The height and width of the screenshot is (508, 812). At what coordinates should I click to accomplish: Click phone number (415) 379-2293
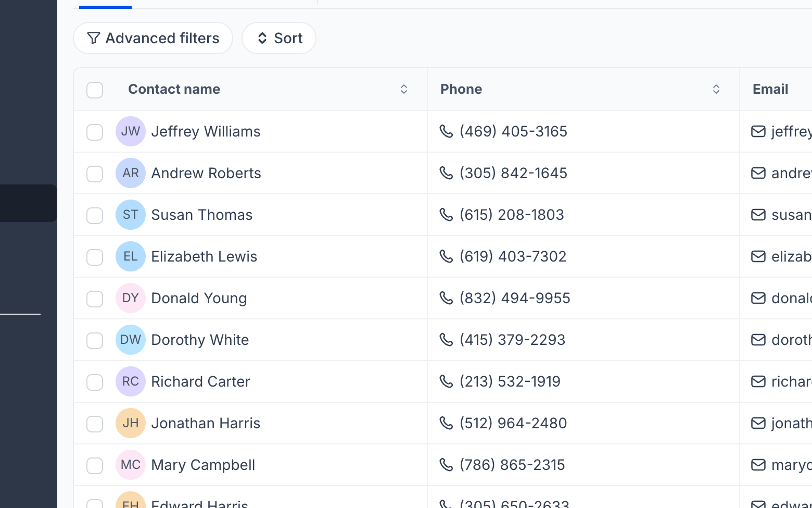tap(512, 340)
